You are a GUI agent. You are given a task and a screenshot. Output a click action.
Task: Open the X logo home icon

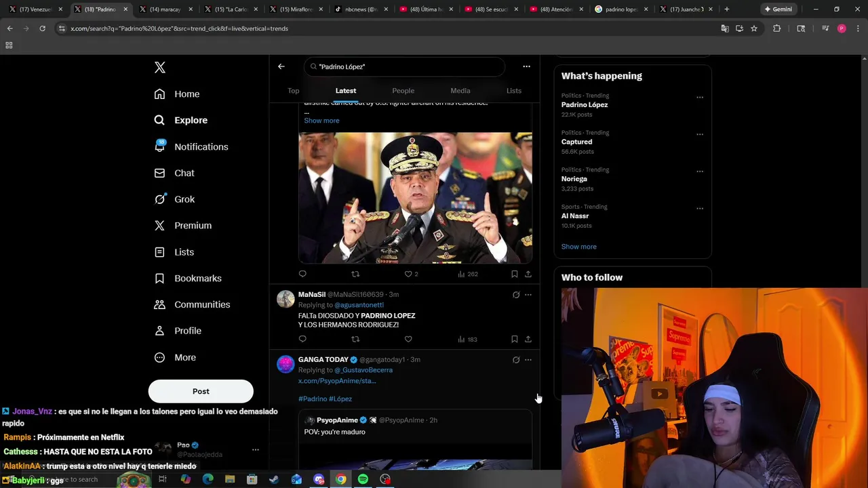pos(160,67)
